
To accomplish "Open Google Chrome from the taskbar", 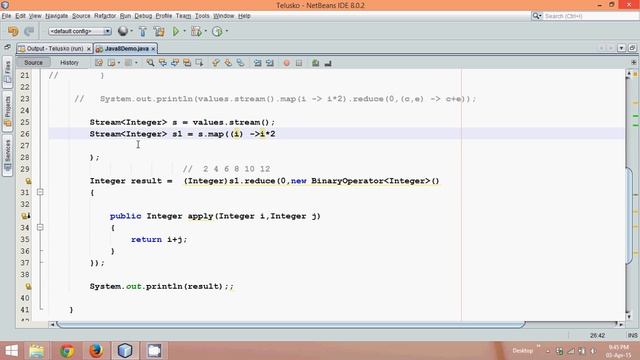I will (67, 351).
